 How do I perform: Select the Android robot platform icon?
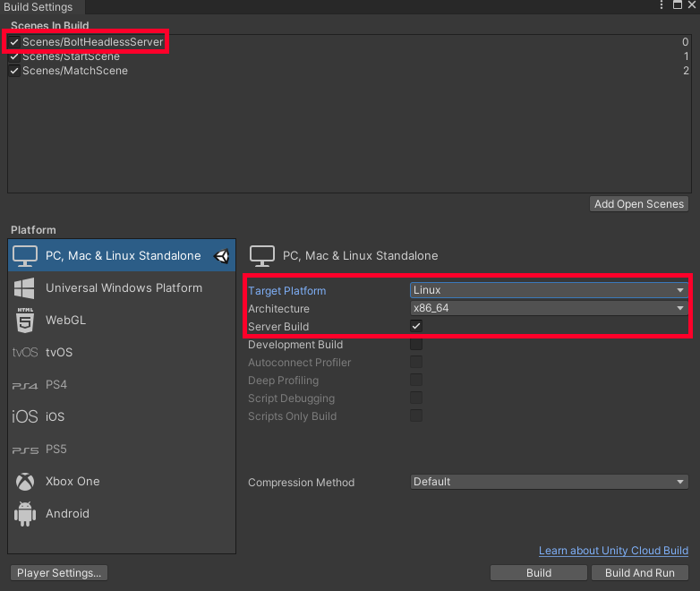(25, 514)
